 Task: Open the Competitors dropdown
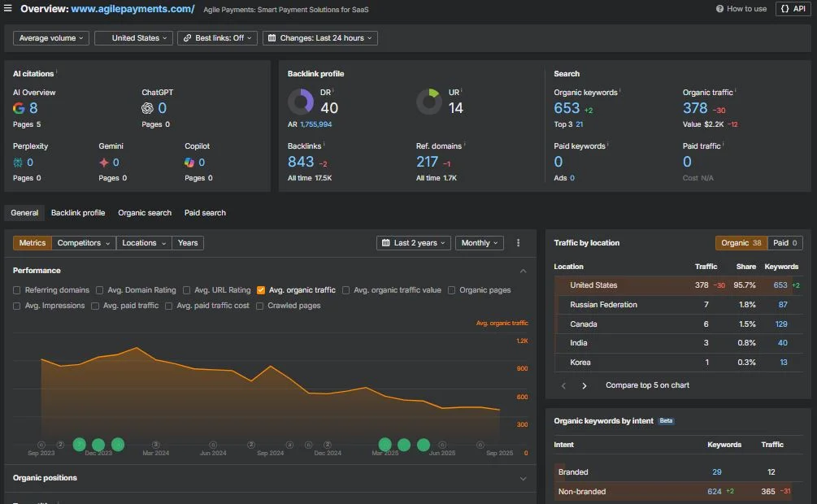pyautogui.click(x=84, y=243)
